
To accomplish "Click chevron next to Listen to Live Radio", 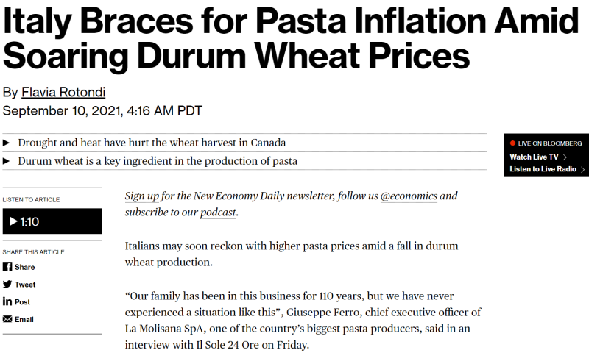I will [x=582, y=169].
